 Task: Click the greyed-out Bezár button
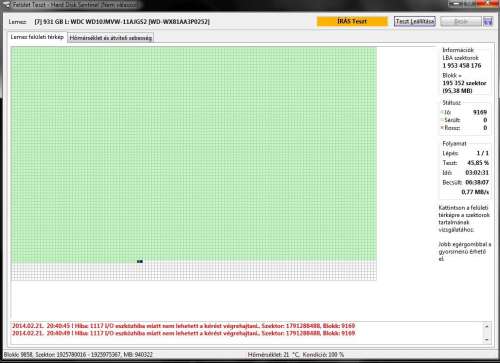coord(461,21)
